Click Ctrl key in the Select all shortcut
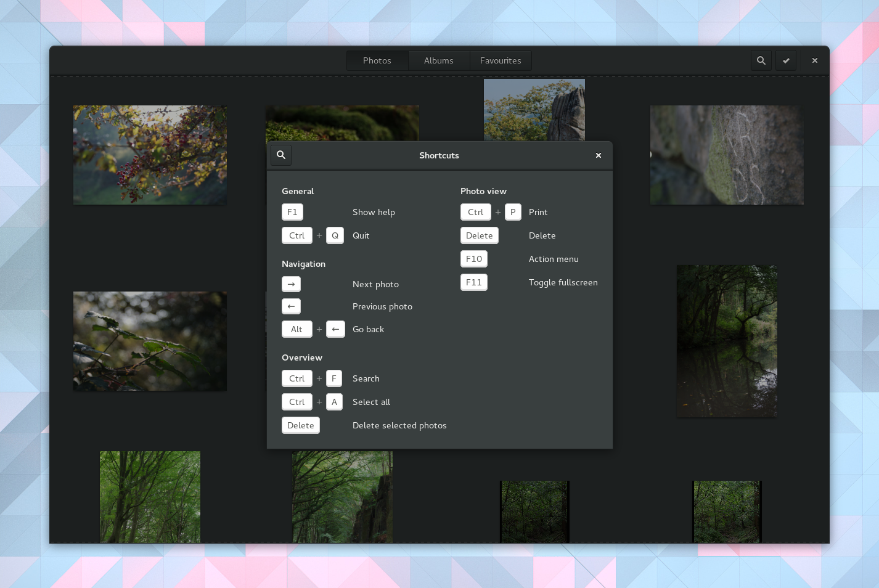 [297, 402]
